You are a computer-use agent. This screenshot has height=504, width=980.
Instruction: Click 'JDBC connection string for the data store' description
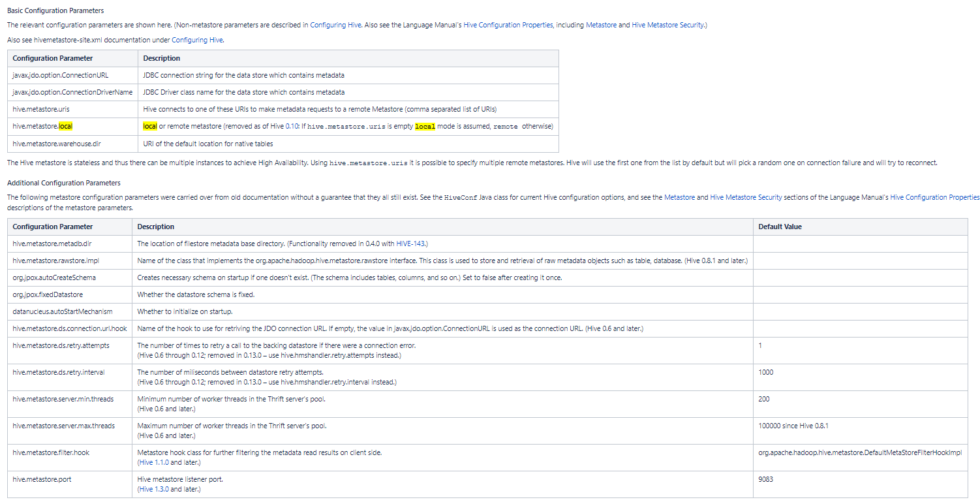pos(244,75)
